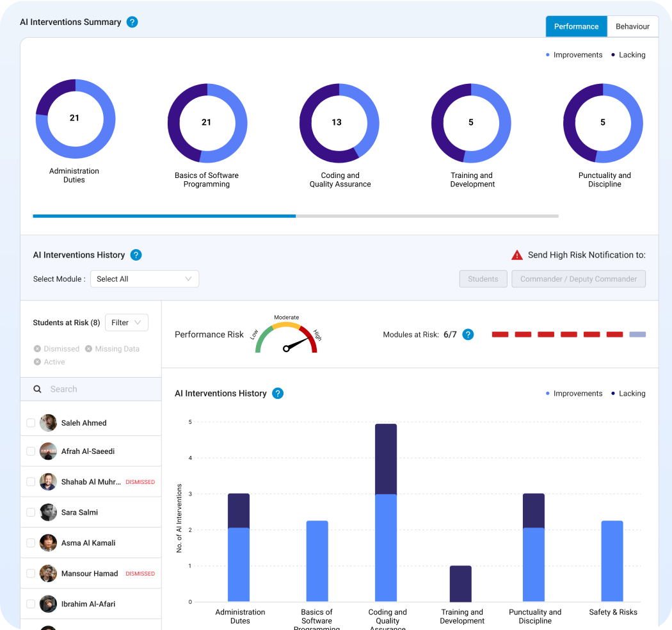Click the DISMISSED label on Shahab Al Muhr's row
The height and width of the screenshot is (630, 672).
(140, 482)
